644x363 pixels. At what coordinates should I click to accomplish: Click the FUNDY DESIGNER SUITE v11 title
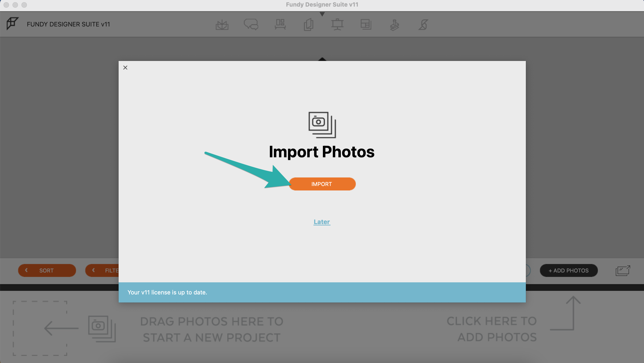point(68,24)
